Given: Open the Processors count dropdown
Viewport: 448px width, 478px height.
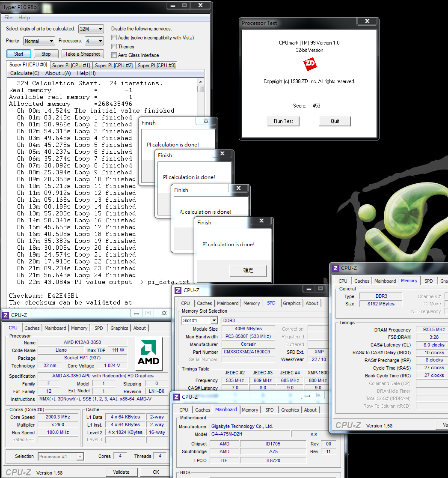Looking at the screenshot, I should point(95,41).
